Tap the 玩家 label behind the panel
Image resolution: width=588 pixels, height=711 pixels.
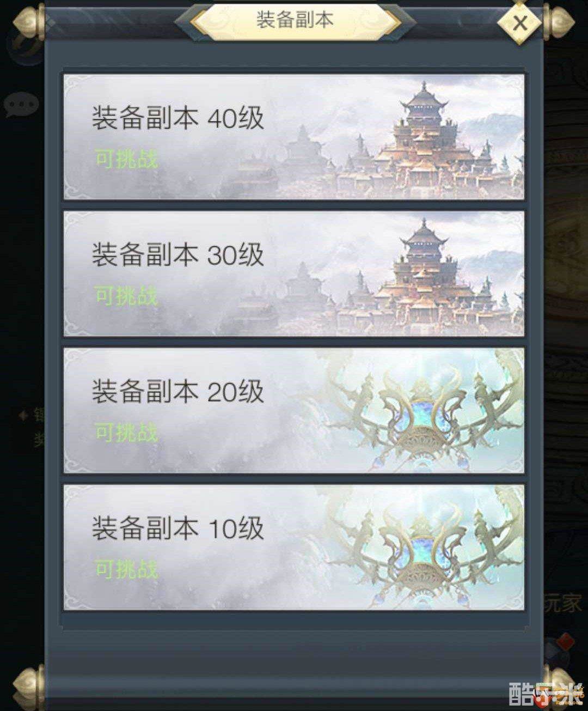point(562,603)
